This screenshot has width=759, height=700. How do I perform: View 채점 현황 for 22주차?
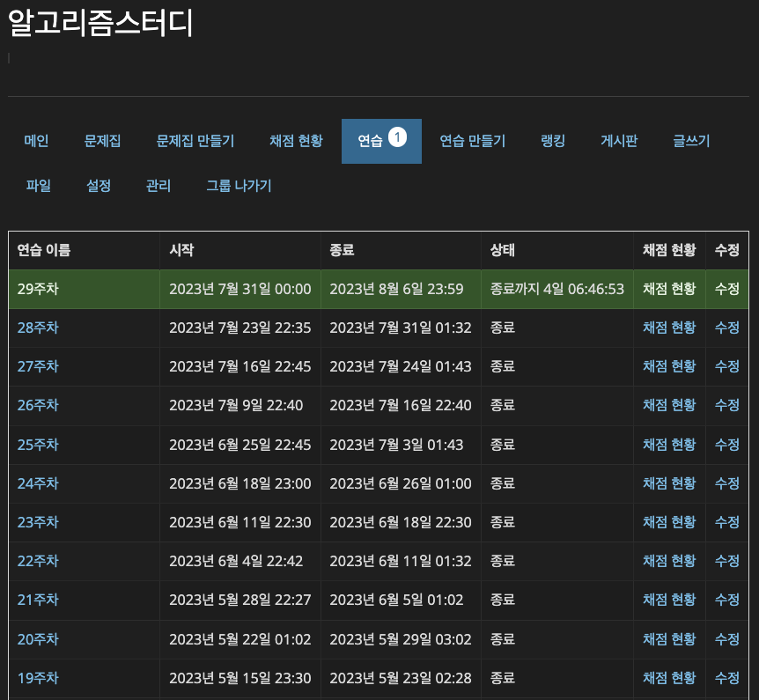click(669, 561)
